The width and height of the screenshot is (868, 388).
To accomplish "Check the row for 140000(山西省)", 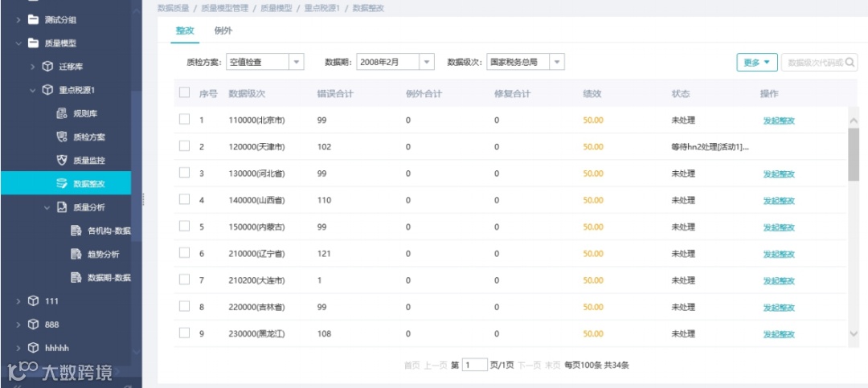I will point(184,199).
